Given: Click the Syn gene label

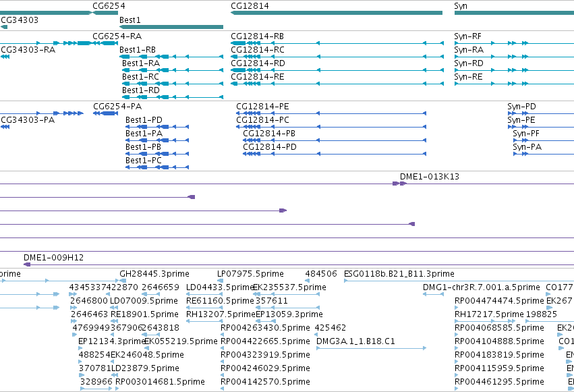Looking at the screenshot, I should [461, 6].
